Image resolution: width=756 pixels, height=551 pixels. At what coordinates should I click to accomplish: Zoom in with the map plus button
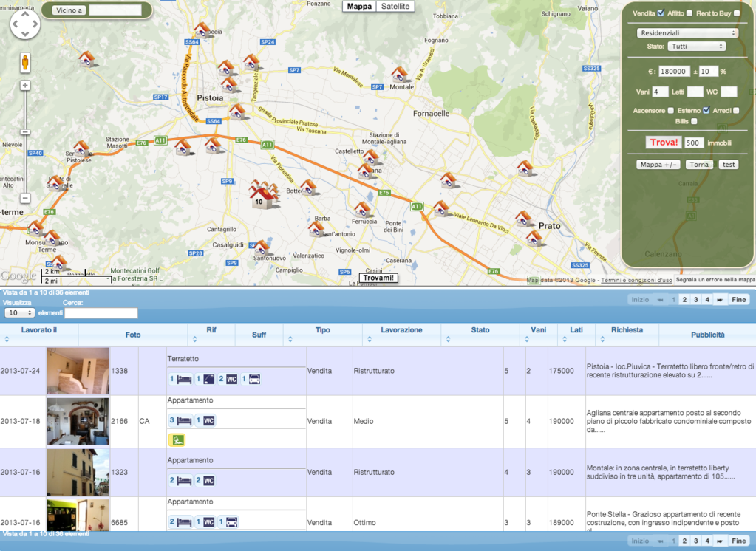pos(25,86)
